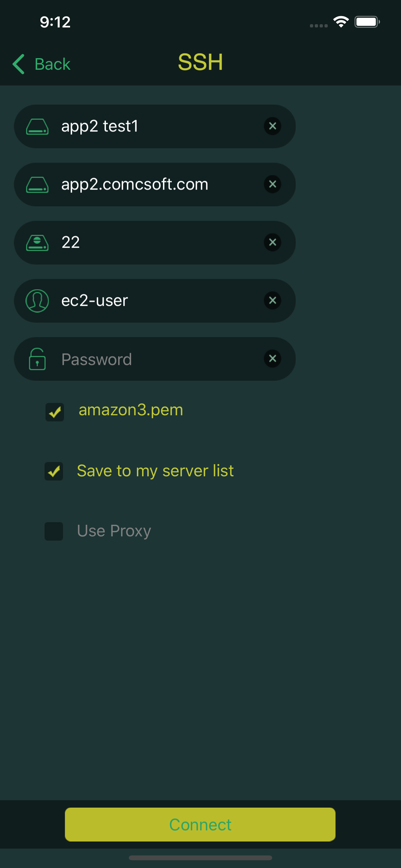The height and width of the screenshot is (868, 401).
Task: Clear the app2.comcsoft.com hostname field
Action: tap(272, 184)
